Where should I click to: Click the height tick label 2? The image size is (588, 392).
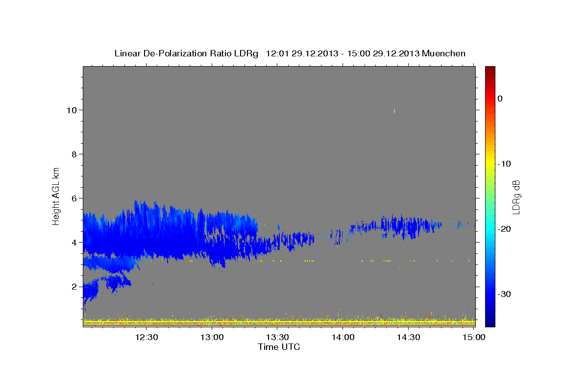point(74,286)
